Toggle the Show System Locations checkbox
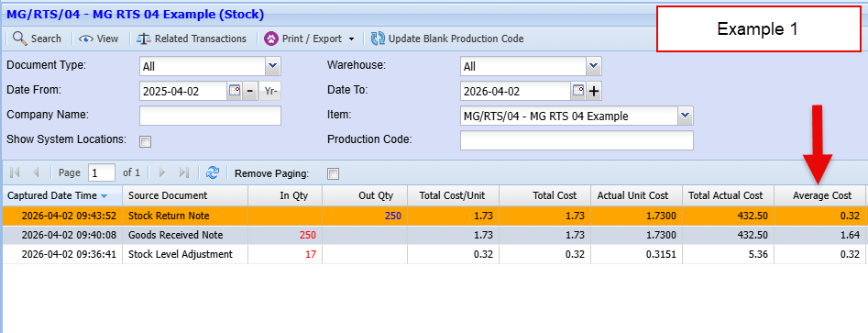Viewport: 868px width, 333px height. coord(146,142)
